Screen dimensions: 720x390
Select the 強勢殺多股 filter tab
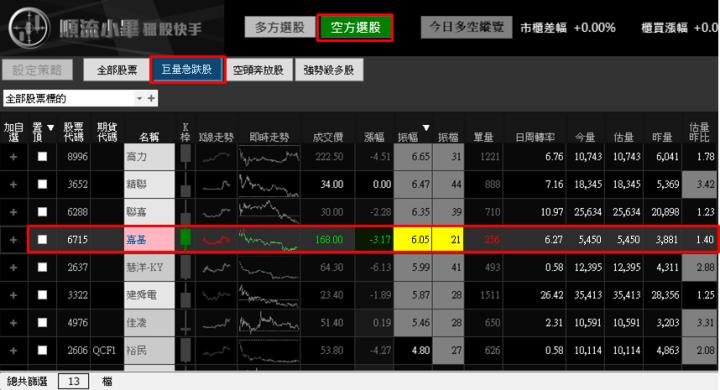(329, 70)
